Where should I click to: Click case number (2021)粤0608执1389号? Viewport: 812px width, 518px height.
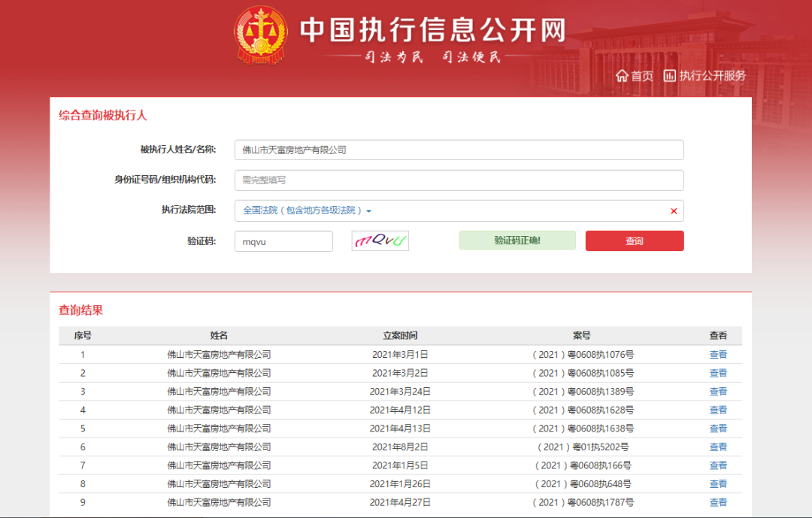tap(583, 392)
